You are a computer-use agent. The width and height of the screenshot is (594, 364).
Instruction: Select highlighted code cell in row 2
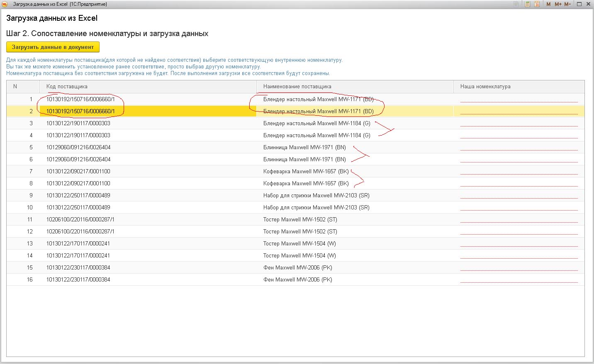[x=148, y=111]
